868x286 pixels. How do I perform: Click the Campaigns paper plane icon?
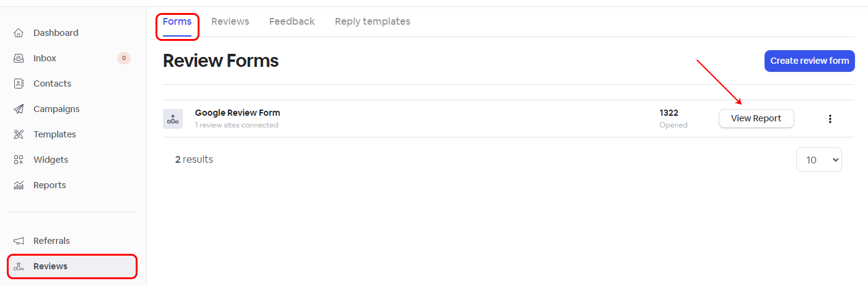(x=19, y=109)
